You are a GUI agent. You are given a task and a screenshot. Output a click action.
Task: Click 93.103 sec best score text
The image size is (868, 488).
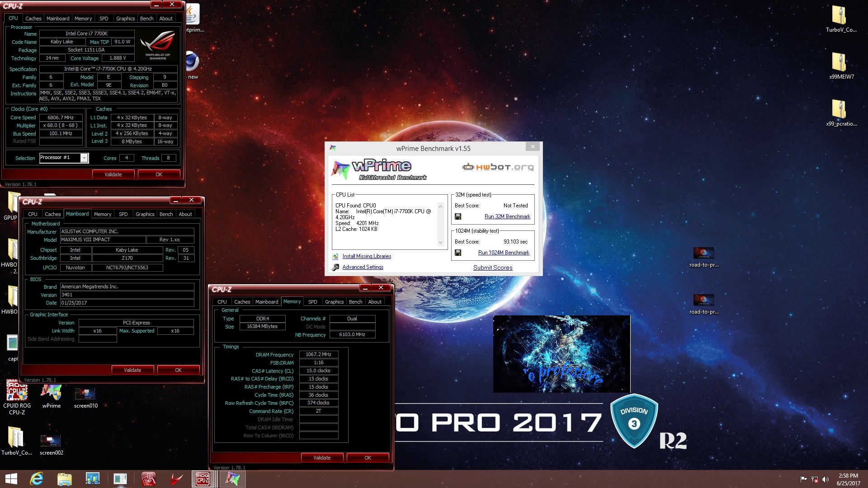(515, 242)
